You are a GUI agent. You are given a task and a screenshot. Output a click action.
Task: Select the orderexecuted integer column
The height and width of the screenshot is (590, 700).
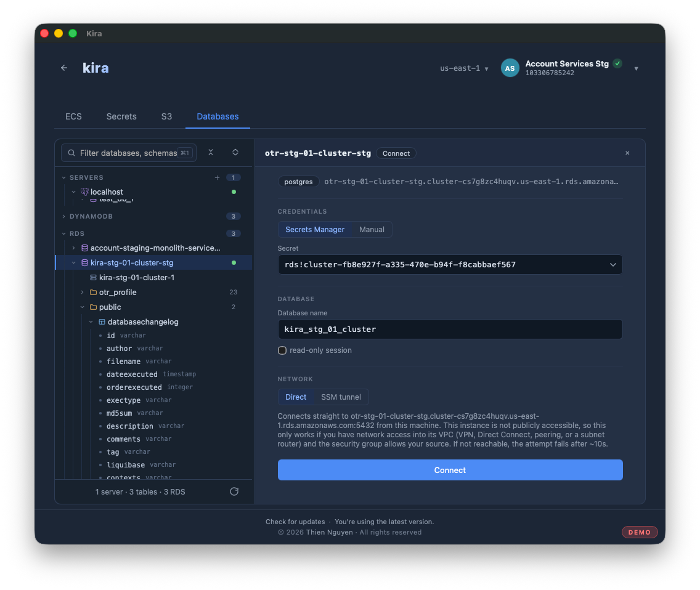point(150,387)
